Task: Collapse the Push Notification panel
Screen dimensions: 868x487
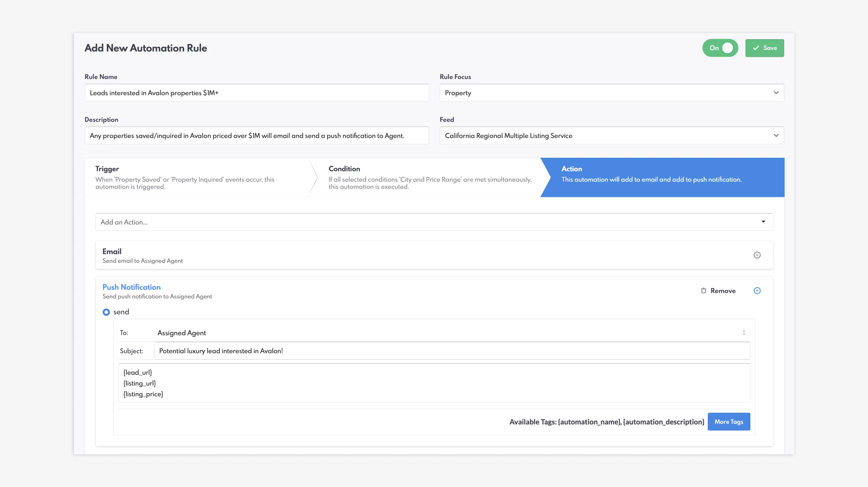Action: coord(757,291)
